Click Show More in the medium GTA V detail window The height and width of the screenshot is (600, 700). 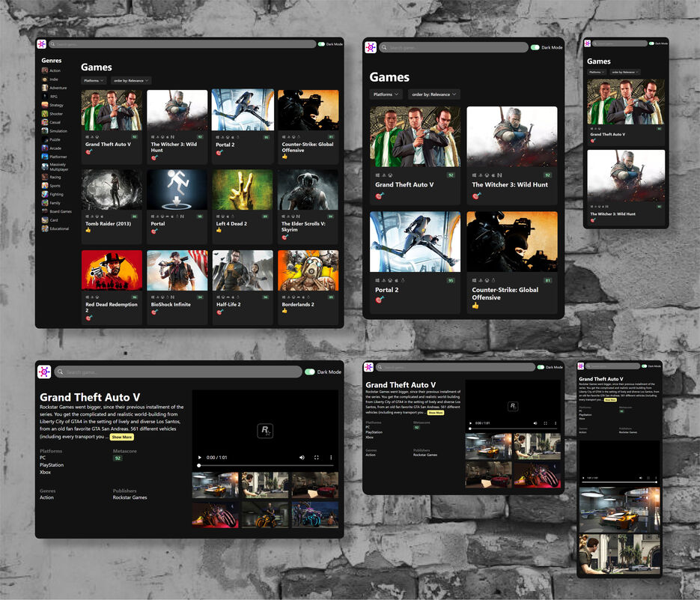[x=436, y=413]
